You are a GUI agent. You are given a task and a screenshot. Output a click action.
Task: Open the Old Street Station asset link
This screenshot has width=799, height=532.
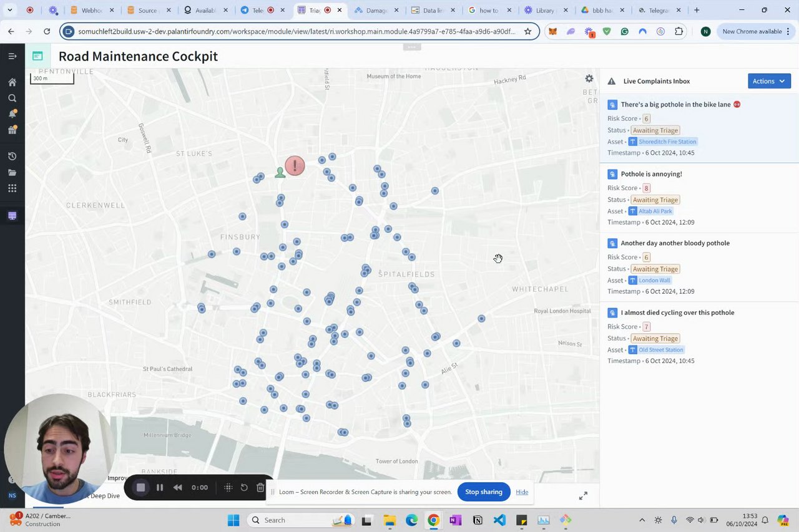click(x=656, y=350)
